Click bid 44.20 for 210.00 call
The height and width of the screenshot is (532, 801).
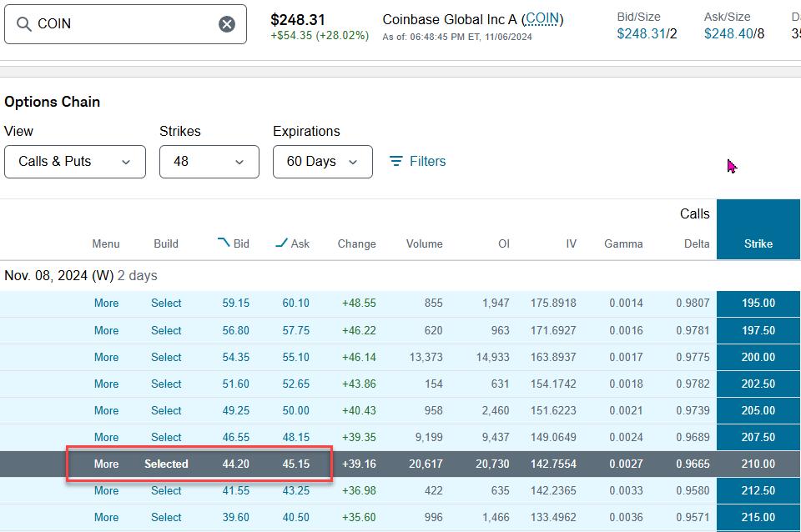[235, 464]
